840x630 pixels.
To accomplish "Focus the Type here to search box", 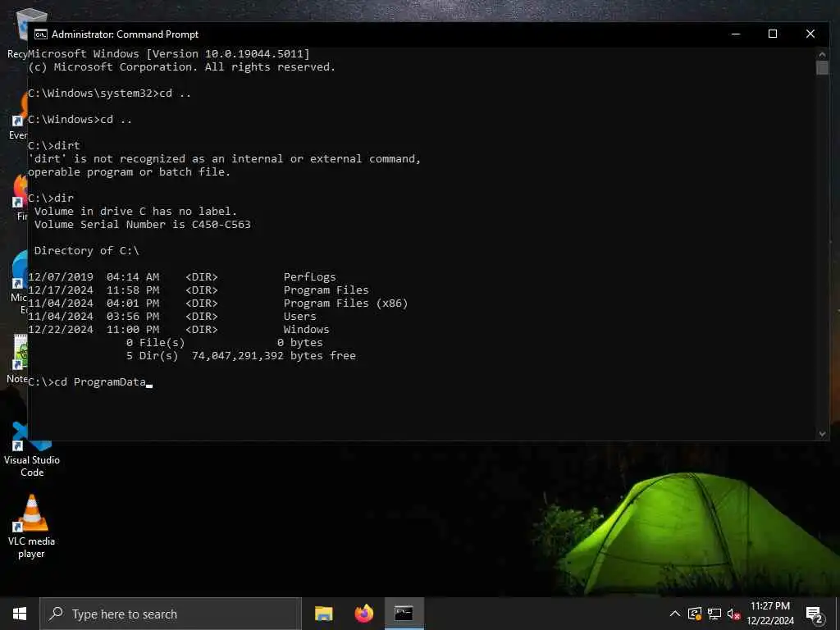I will click(171, 614).
